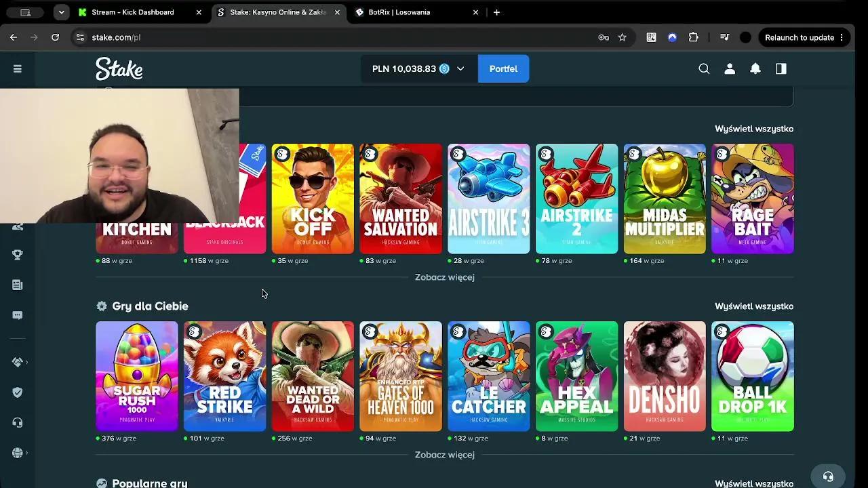Open the chat bubble icon in sidebar

point(18,315)
